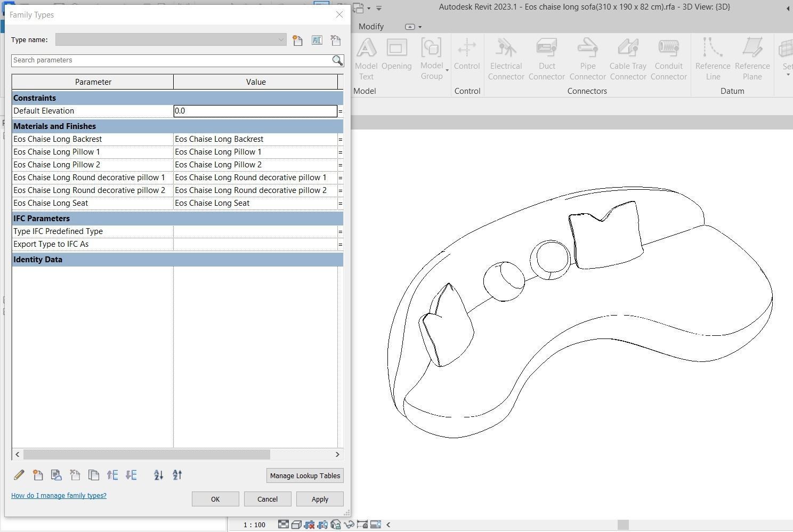The width and height of the screenshot is (793, 532).
Task: Select the Cable Tray Connector tool
Action: coord(628,59)
